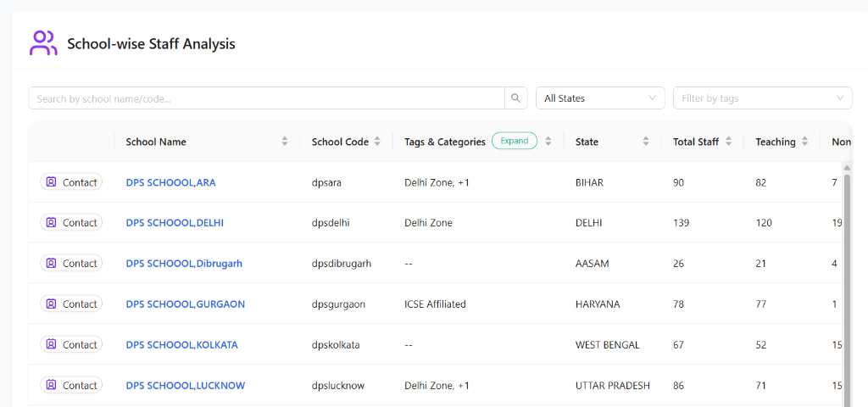The height and width of the screenshot is (407, 868).
Task: Click the search magnifier icon button
Action: click(515, 98)
